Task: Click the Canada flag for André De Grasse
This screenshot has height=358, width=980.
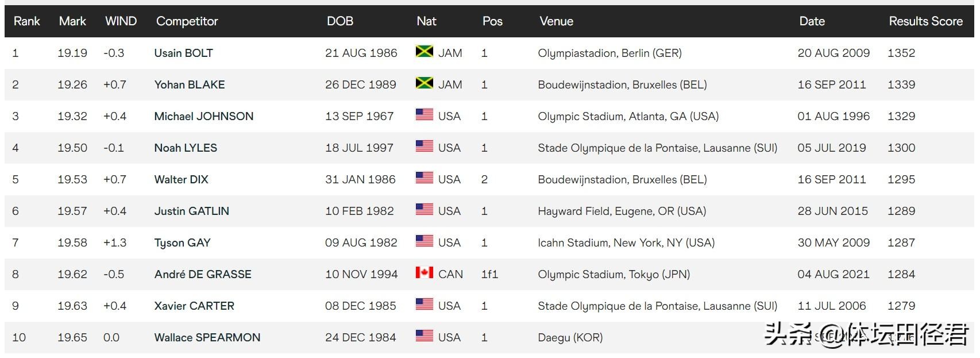Action: point(424,273)
